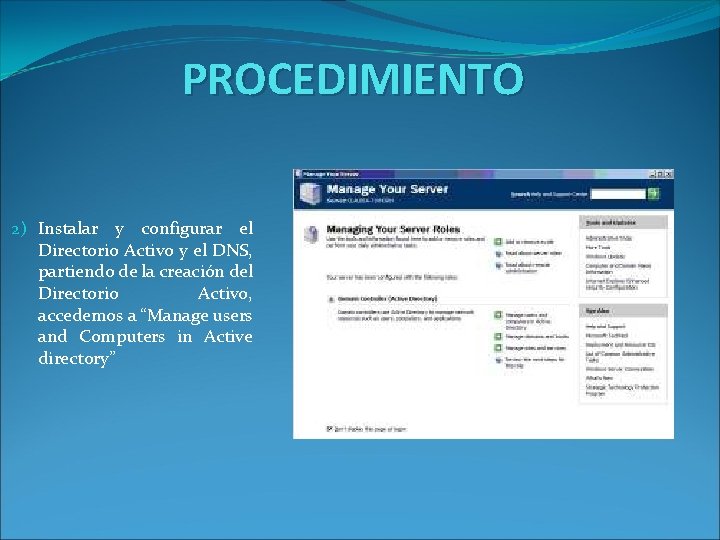Click the server tower icon in header
720x540 pixels.
(310, 193)
